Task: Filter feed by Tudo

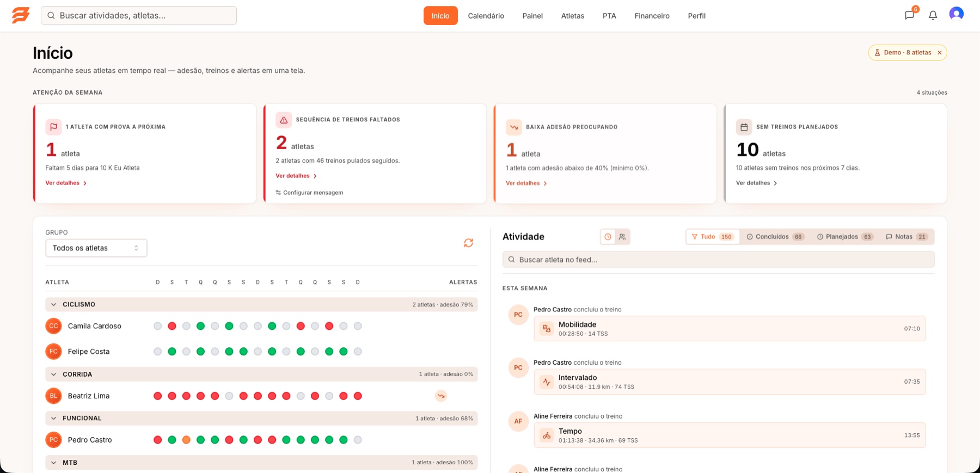Action: [713, 237]
